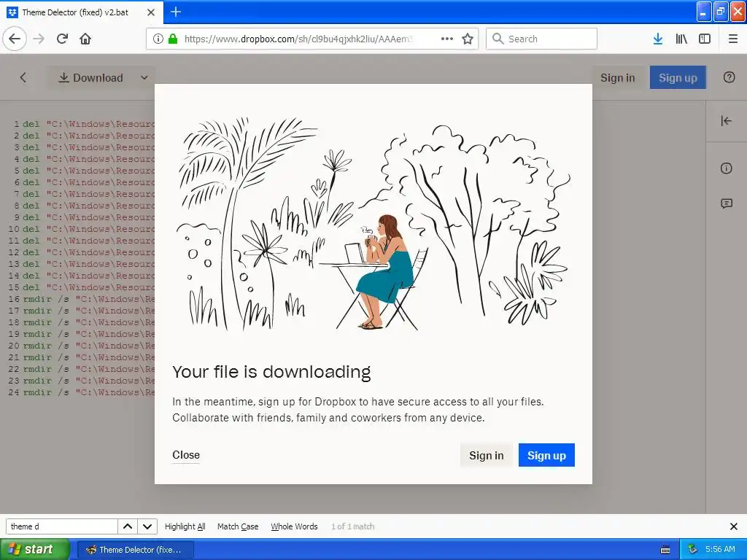Image resolution: width=747 pixels, height=560 pixels.
Task: Click the Firefox back arrow button
Action: [15, 39]
